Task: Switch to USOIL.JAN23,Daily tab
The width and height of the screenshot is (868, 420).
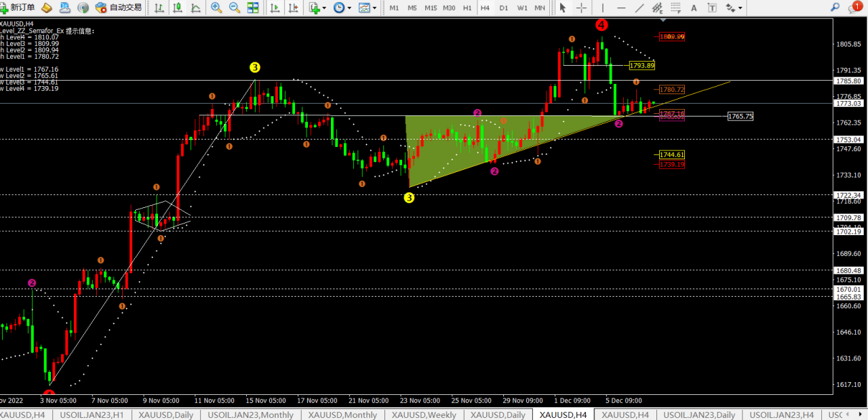Action: [x=699, y=415]
